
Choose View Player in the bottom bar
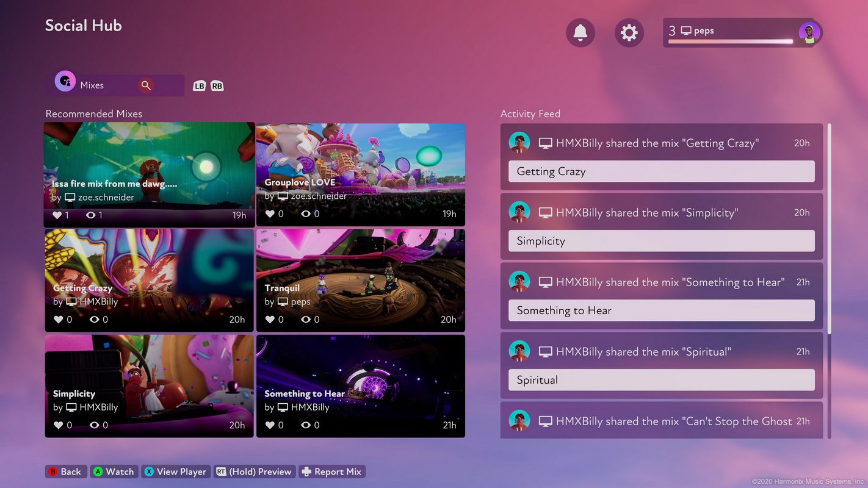pos(175,472)
